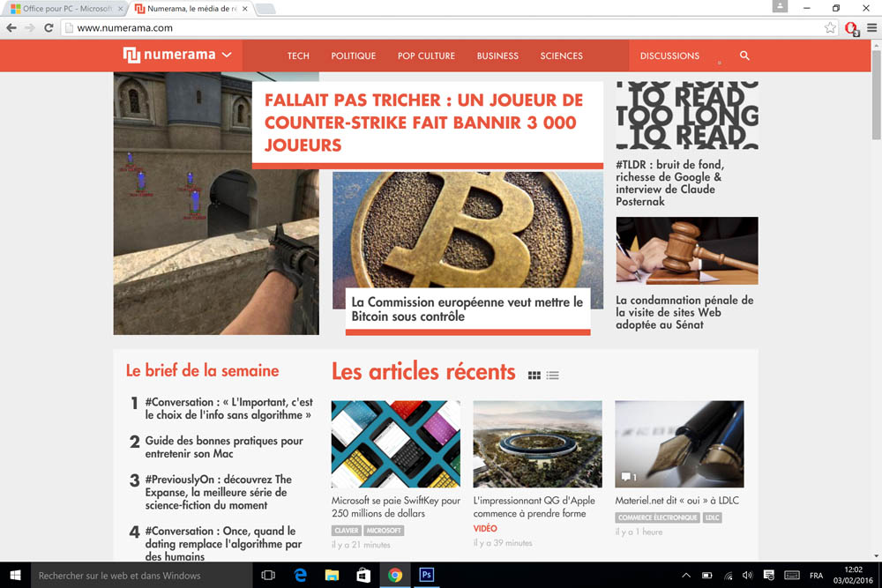
Task: Click the Chrome taskbar icon
Action: click(395, 575)
